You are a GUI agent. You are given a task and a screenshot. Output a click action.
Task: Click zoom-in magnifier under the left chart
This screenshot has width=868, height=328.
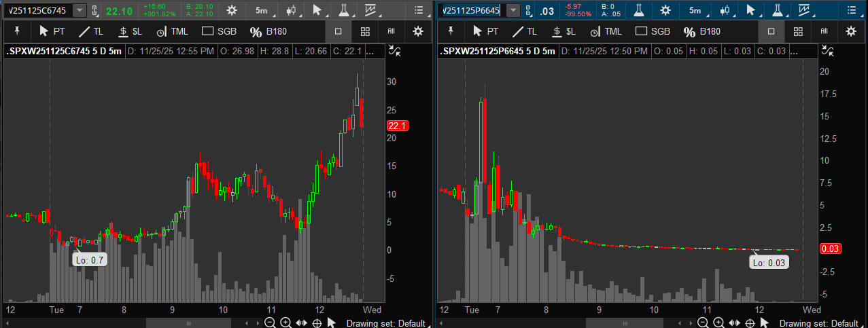285,323
